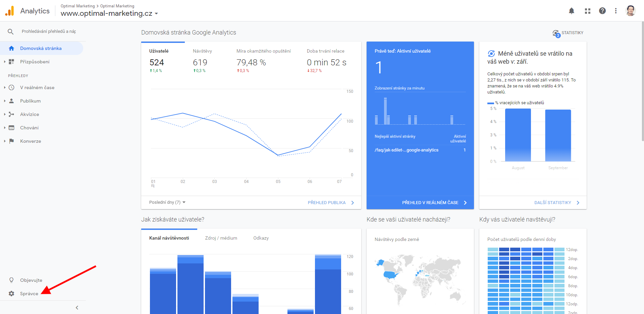
Task: Click the V reálném čase clock icon
Action: 11,87
